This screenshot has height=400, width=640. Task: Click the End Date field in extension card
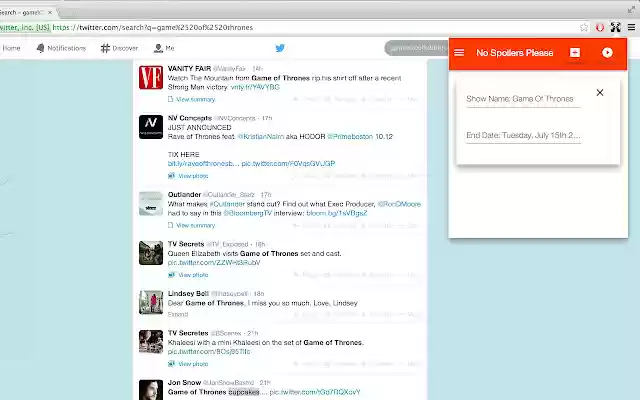click(x=523, y=136)
